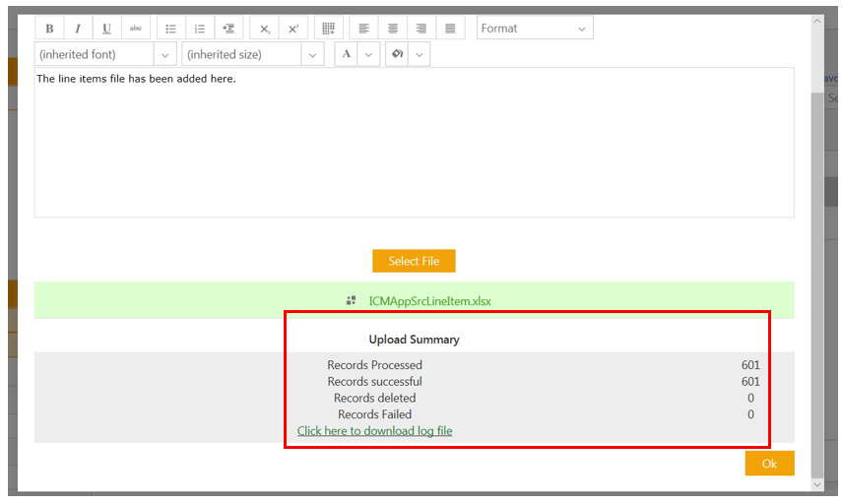Apply subscript formatting
The height and width of the screenshot is (504, 842).
point(264,29)
